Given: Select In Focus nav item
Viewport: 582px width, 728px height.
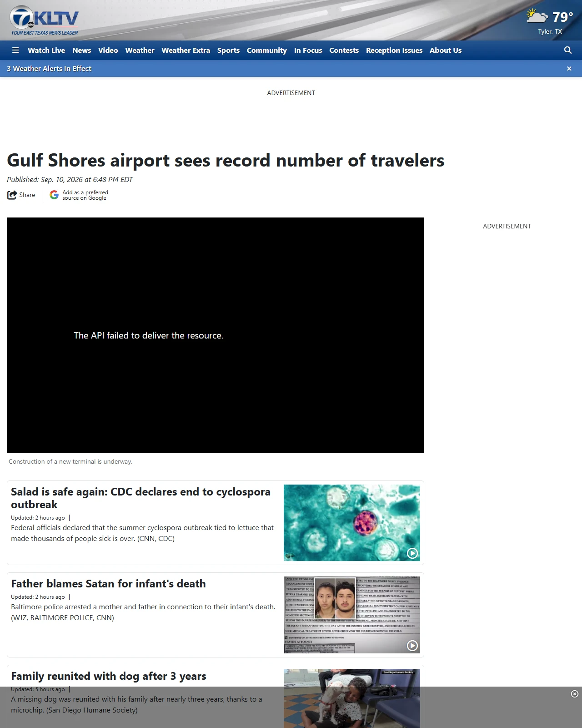Looking at the screenshot, I should [x=308, y=51].
